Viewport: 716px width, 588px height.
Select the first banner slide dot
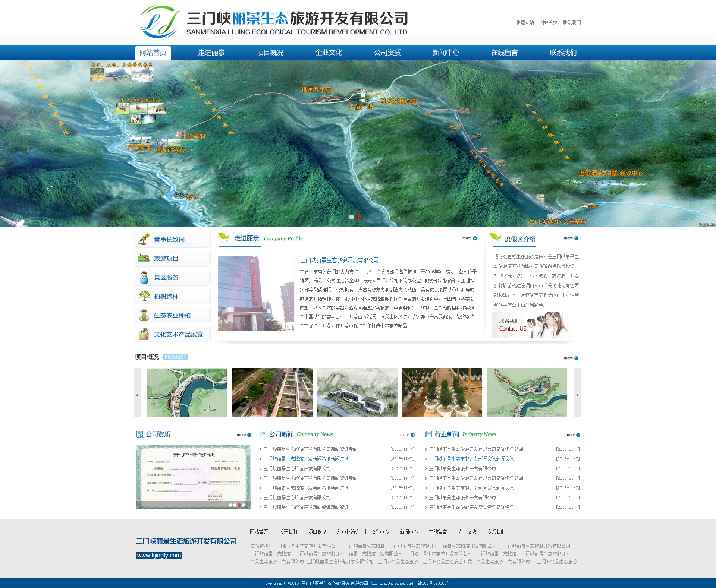click(x=351, y=217)
